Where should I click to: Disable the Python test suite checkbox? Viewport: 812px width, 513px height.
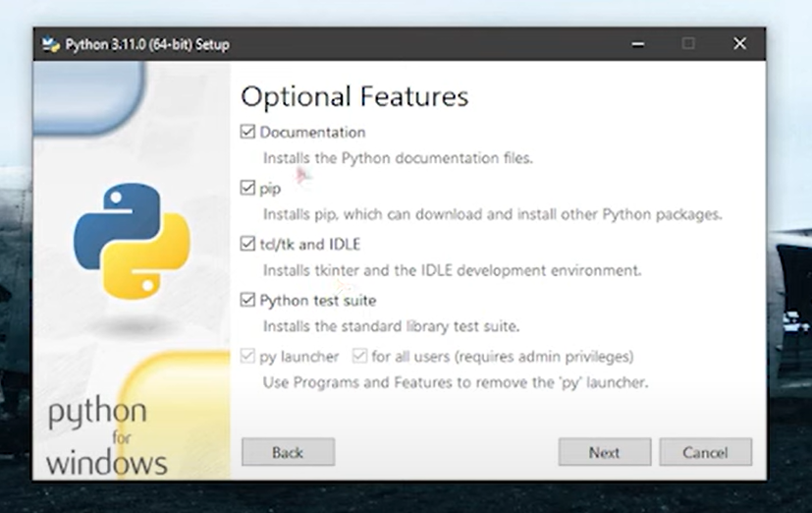click(247, 300)
